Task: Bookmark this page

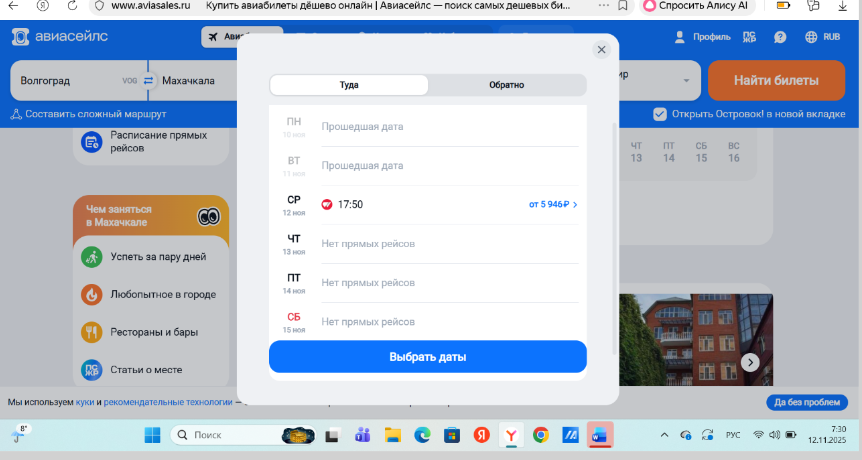Action: point(623,6)
